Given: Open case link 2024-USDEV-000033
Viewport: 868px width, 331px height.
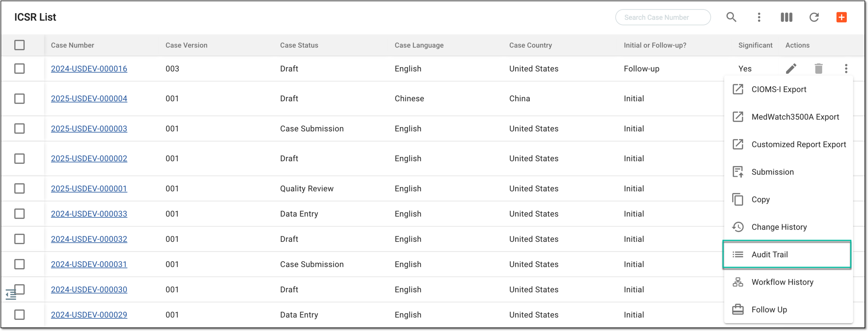Looking at the screenshot, I should [x=89, y=214].
